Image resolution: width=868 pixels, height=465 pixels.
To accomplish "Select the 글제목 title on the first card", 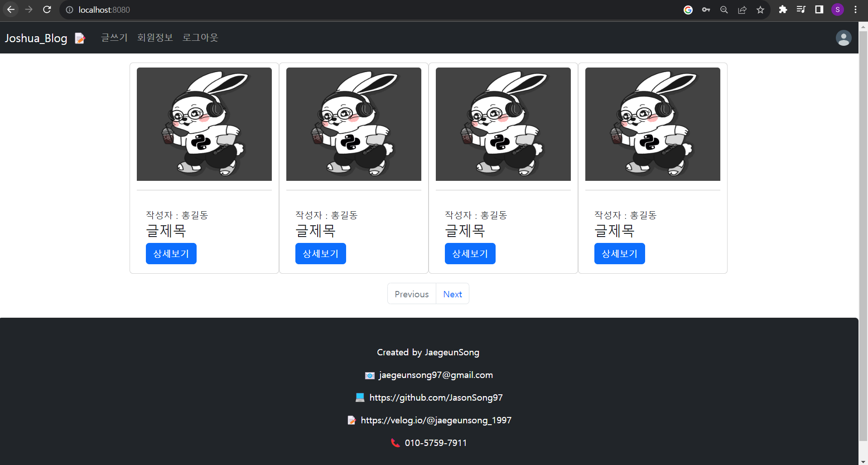I will click(x=166, y=231).
